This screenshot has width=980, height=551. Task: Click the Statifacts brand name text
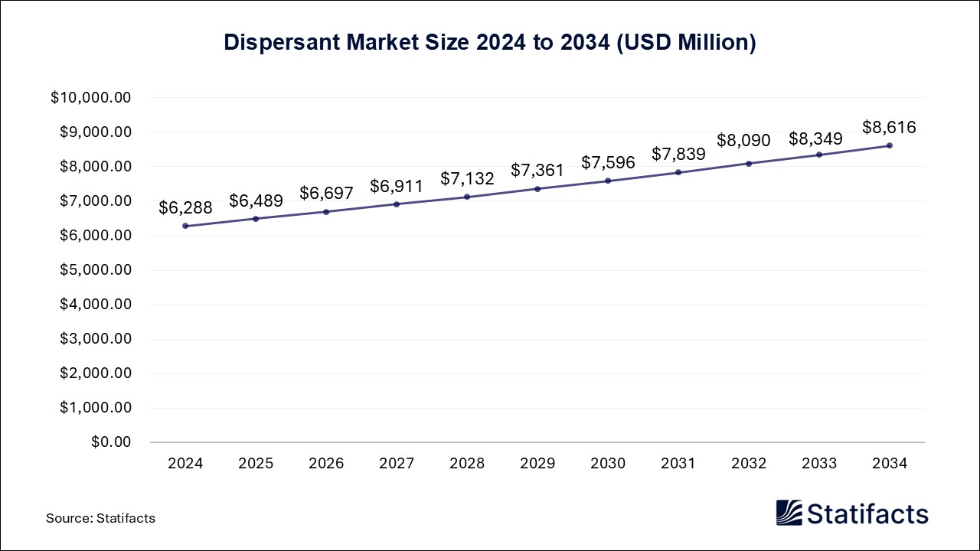coord(867,514)
